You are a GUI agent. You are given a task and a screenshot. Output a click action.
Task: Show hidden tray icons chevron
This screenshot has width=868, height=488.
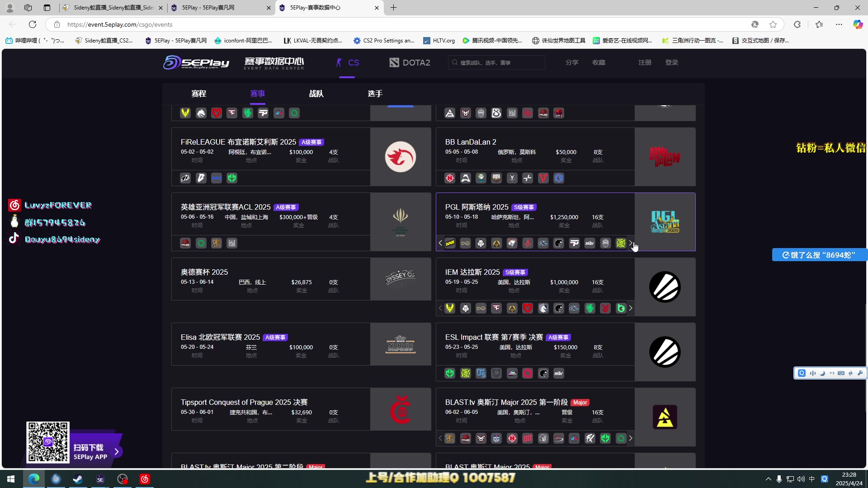pyautogui.click(x=768, y=479)
